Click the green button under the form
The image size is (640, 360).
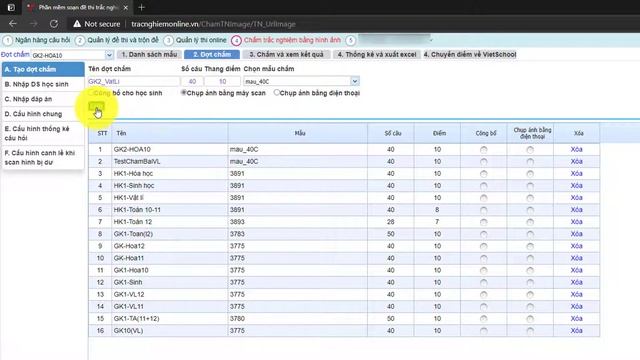point(96,107)
